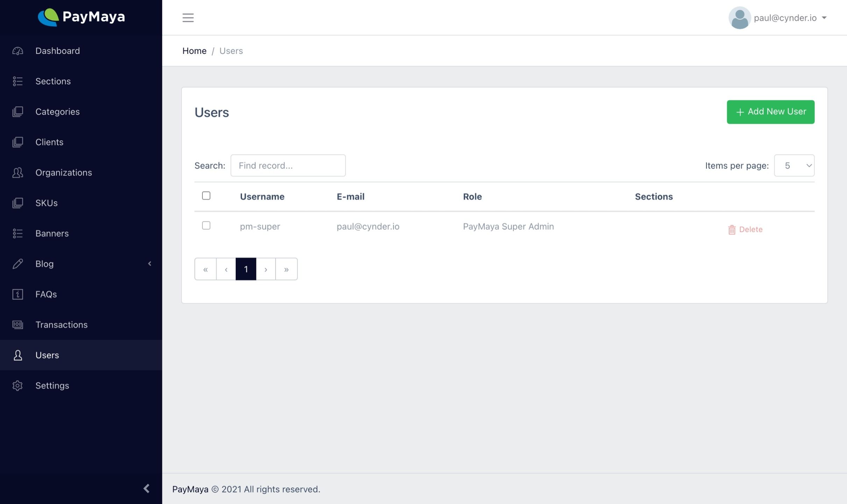Click paul@cynder.io email cell in table
The height and width of the screenshot is (504, 847).
tap(368, 227)
